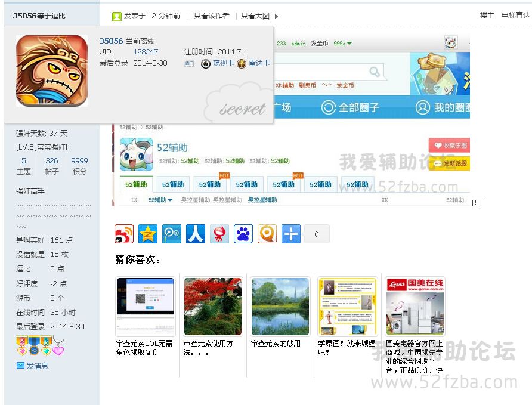Share to Qzone star icon
The width and height of the screenshot is (532, 405).
coord(147,234)
